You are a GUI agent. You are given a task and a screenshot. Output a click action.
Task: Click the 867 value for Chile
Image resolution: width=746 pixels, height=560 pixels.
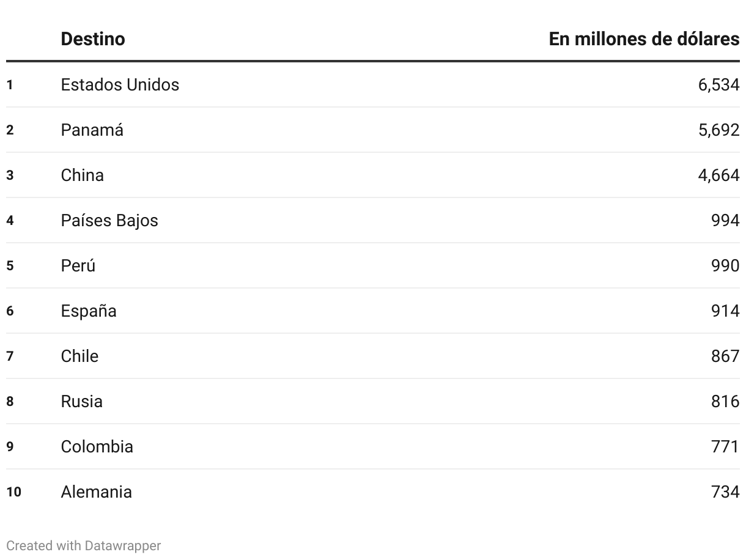point(725,356)
